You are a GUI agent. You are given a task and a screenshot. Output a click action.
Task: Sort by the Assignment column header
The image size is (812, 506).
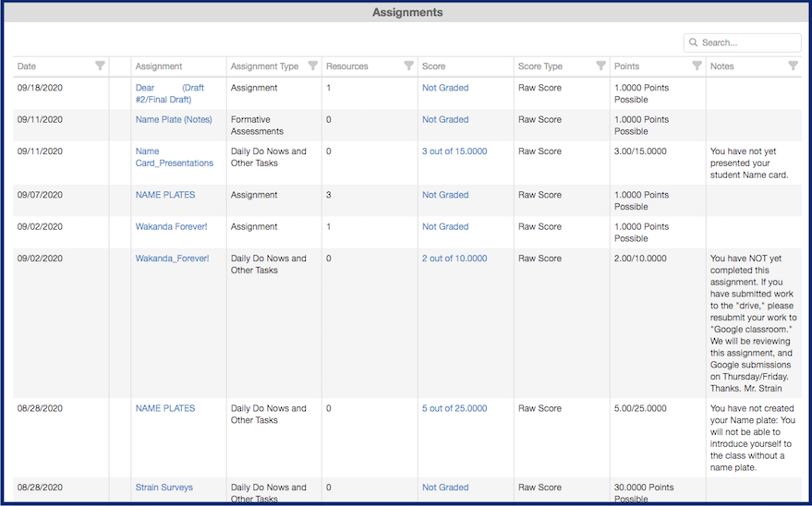[159, 66]
